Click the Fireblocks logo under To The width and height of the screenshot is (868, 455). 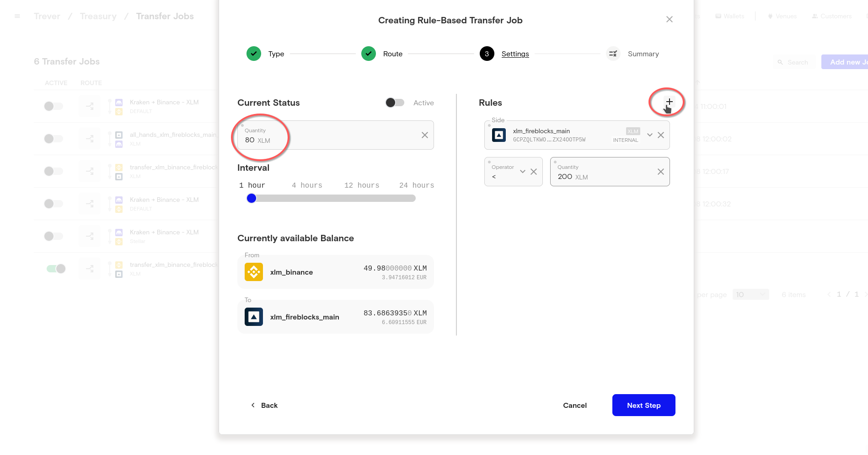[254, 317]
